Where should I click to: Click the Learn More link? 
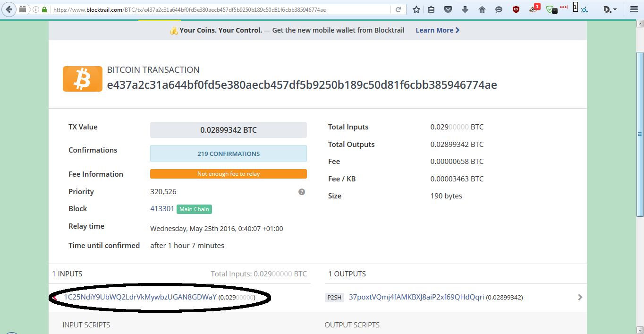click(x=438, y=30)
